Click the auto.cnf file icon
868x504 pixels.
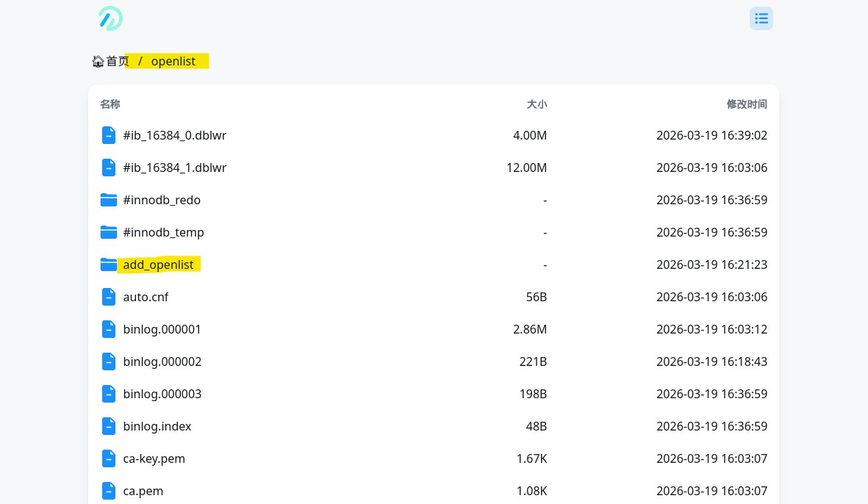point(109,297)
